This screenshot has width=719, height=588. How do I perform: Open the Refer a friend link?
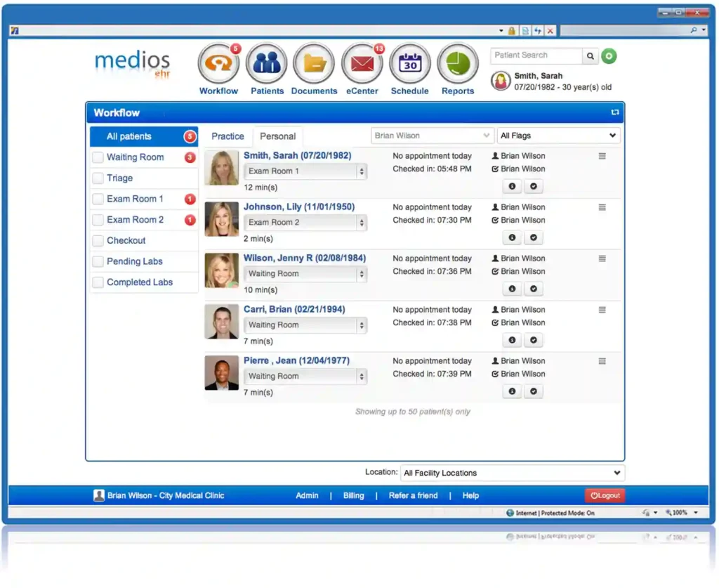point(413,495)
